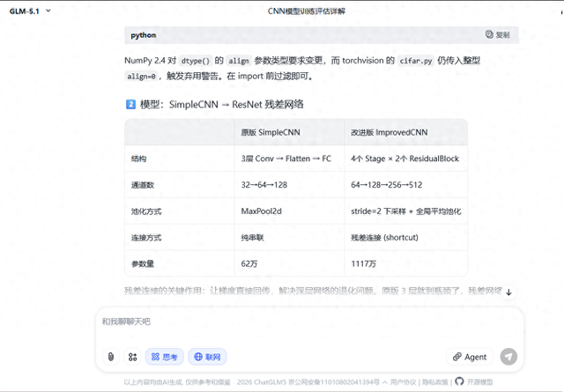This screenshot has width=564, height=392.
Task: Open the 隐私政策 link
Action: pyautogui.click(x=434, y=382)
